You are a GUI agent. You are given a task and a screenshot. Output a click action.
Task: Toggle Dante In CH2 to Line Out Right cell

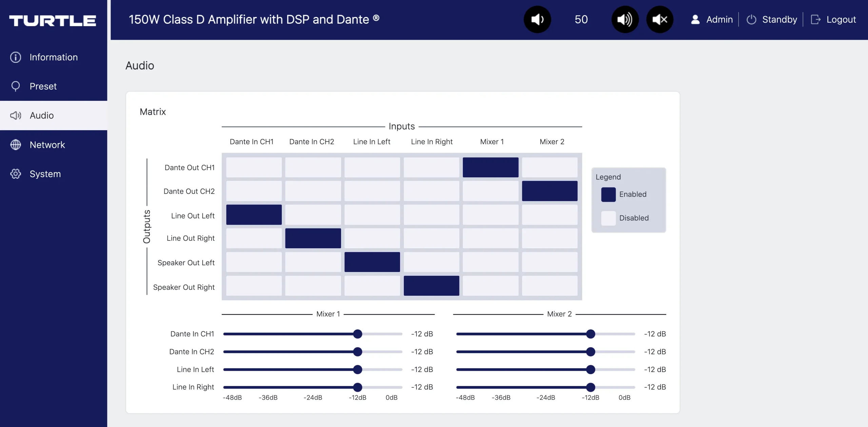click(x=313, y=238)
